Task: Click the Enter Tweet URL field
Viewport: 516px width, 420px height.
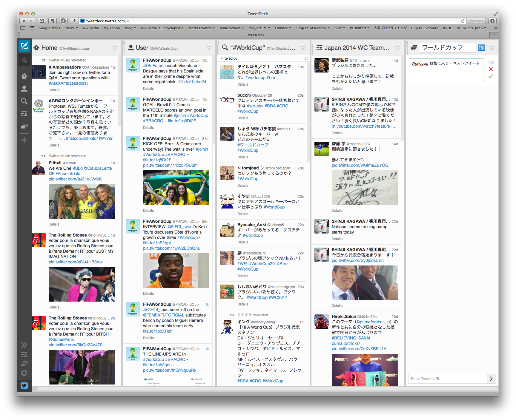Action: [447, 379]
